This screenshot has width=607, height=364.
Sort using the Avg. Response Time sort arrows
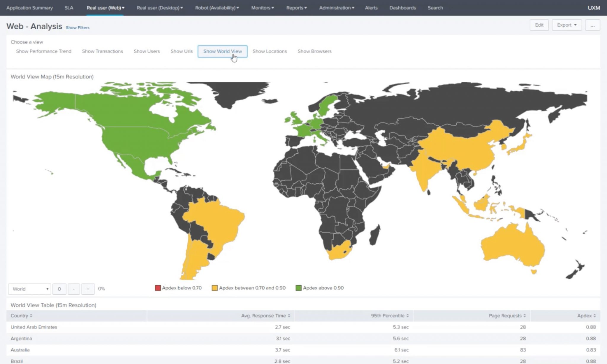290,316
